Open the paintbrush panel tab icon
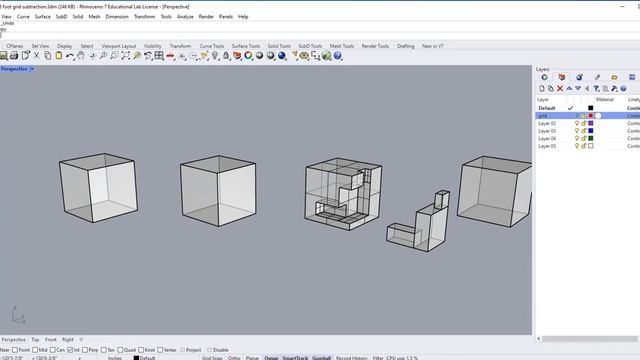640x360 pixels. point(597,77)
